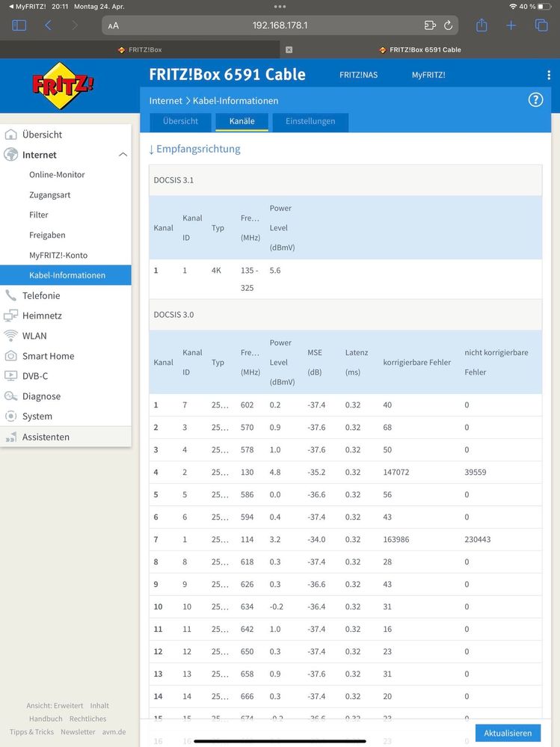Click the Ansicht: Erweitert link

pos(55,706)
